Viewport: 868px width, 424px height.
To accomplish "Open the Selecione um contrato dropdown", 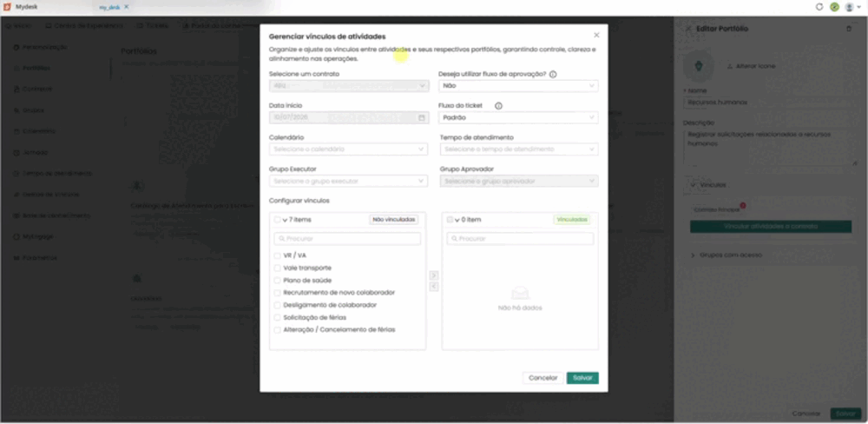I will tap(348, 86).
